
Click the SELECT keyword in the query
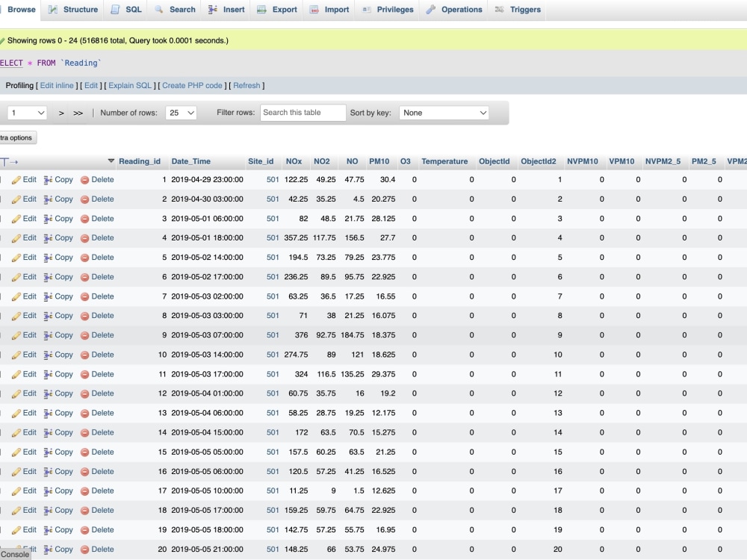pos(11,63)
